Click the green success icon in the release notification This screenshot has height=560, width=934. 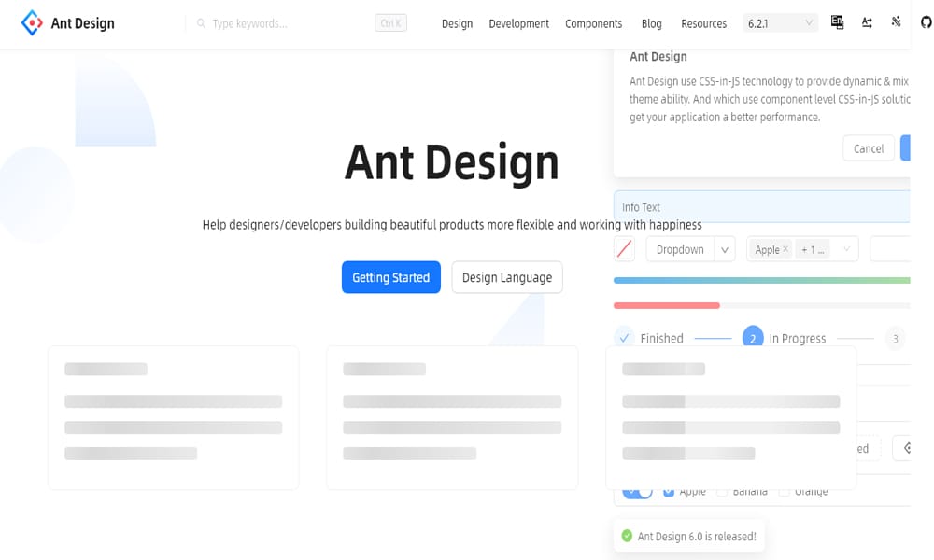click(625, 536)
